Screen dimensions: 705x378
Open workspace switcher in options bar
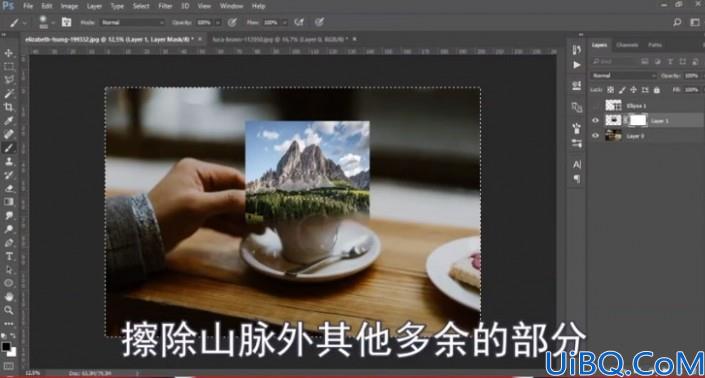(695, 22)
